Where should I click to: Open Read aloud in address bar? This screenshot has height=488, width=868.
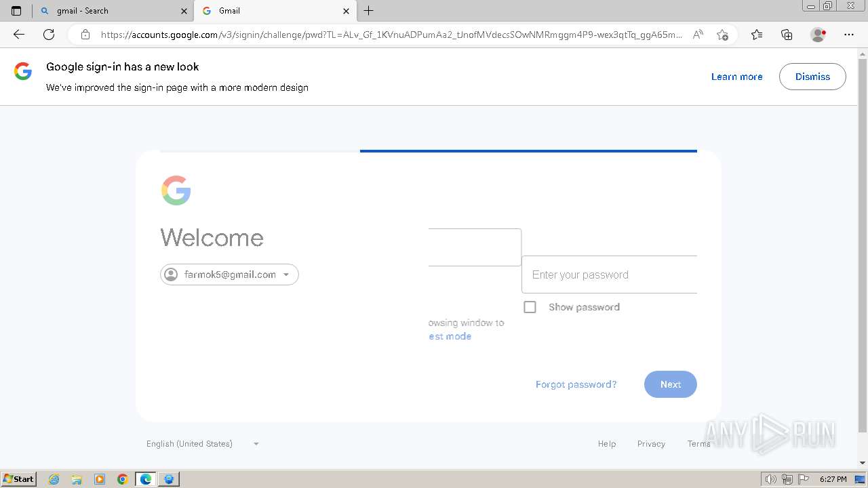click(x=698, y=35)
